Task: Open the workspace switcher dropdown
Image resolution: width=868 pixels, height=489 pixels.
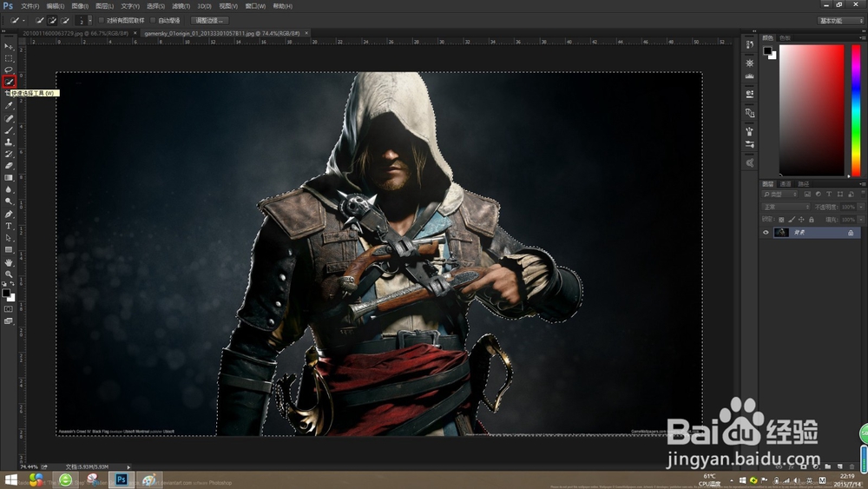Action: point(841,21)
